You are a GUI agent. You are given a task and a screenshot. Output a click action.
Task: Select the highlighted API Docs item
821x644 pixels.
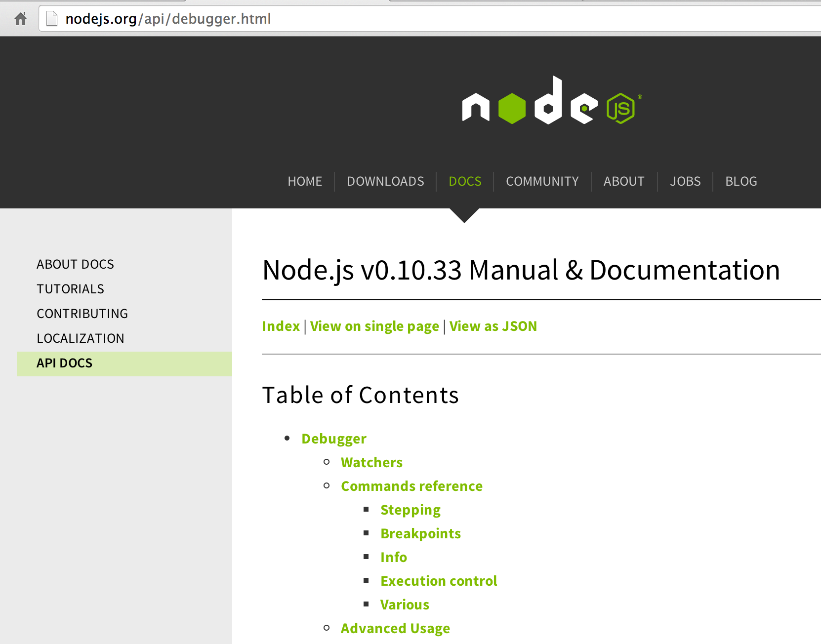coord(64,363)
